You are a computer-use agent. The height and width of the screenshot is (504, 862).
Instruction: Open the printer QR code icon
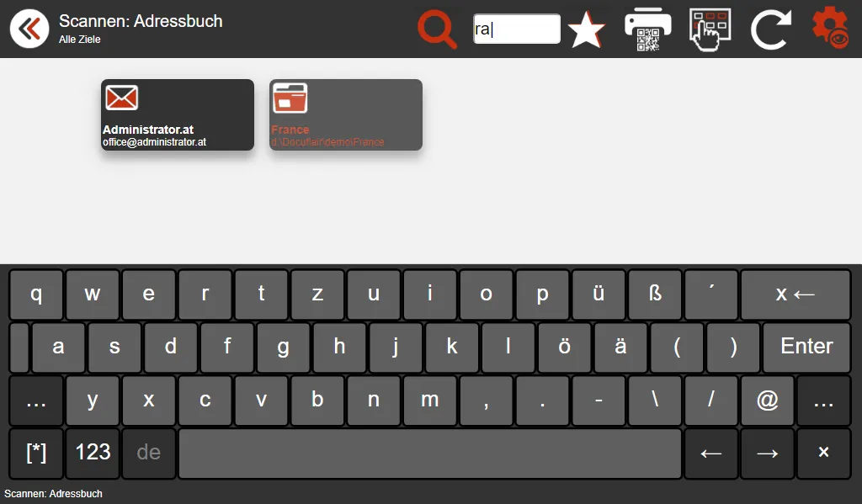[647, 29]
